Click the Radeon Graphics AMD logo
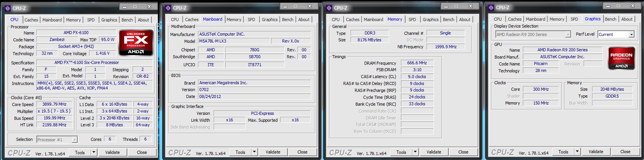The width and height of the screenshot is (644, 160). pos(621,58)
